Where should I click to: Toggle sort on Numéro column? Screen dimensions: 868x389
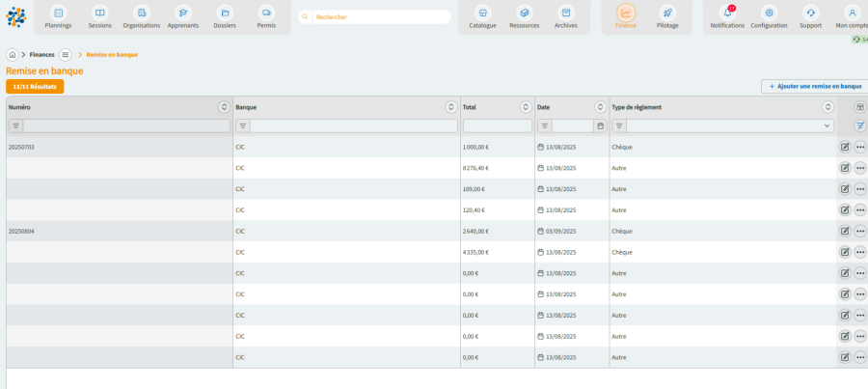tap(224, 107)
